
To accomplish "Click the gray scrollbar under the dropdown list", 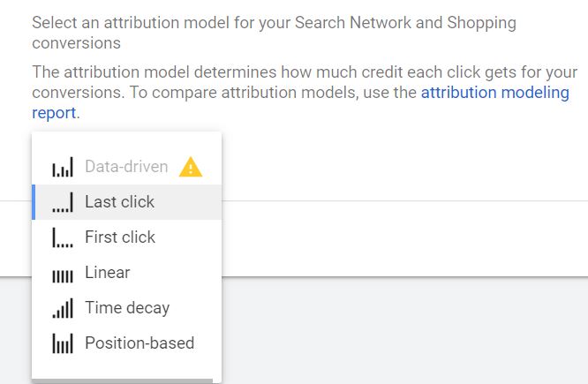I will (122, 381).
